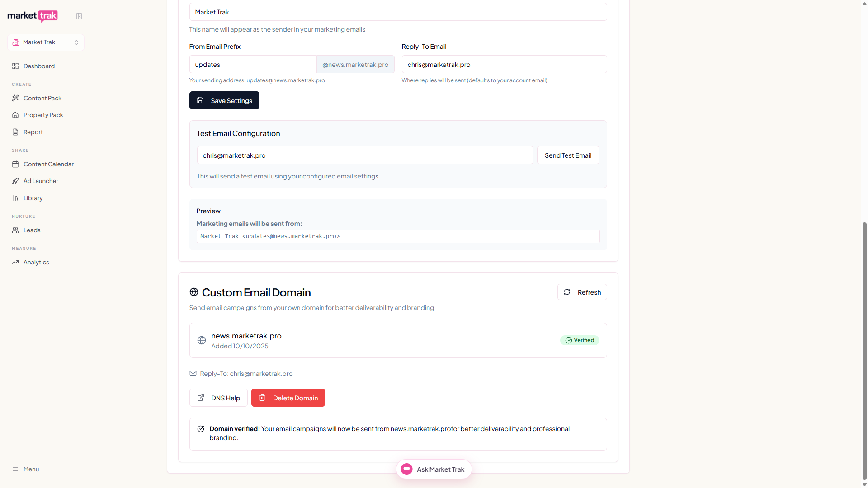The width and height of the screenshot is (868, 488).
Task: Collapse the sidebar panel icon
Action: point(79,16)
